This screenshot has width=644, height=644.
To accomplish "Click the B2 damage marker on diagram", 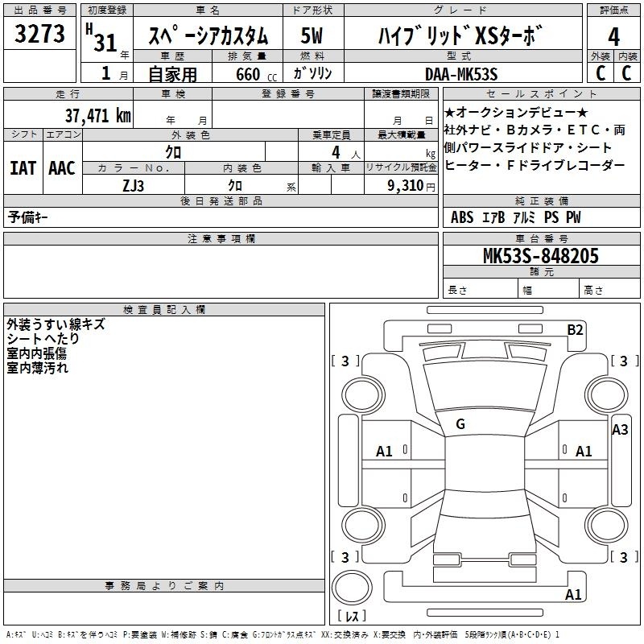I will tap(575, 329).
